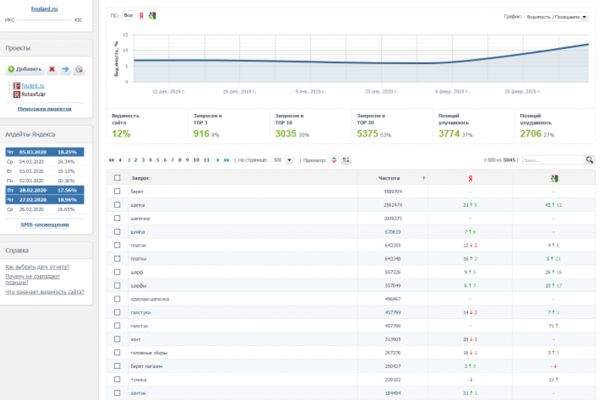Check the box for the 'зонт' row
This screenshot has width=600, height=400.
tap(117, 339)
